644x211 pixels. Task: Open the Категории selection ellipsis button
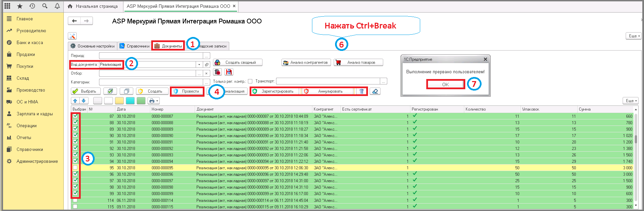(206, 82)
